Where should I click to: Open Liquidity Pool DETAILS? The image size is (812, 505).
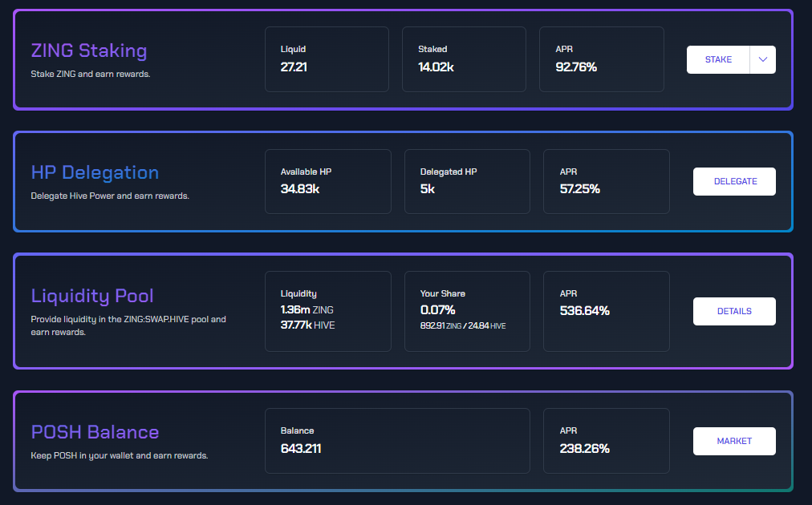(734, 312)
